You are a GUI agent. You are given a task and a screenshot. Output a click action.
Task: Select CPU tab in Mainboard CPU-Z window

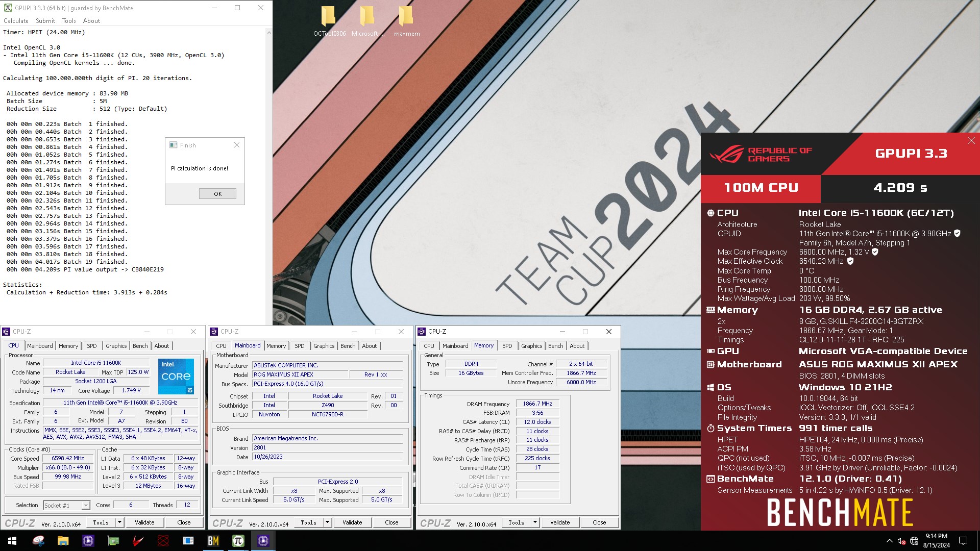point(221,346)
